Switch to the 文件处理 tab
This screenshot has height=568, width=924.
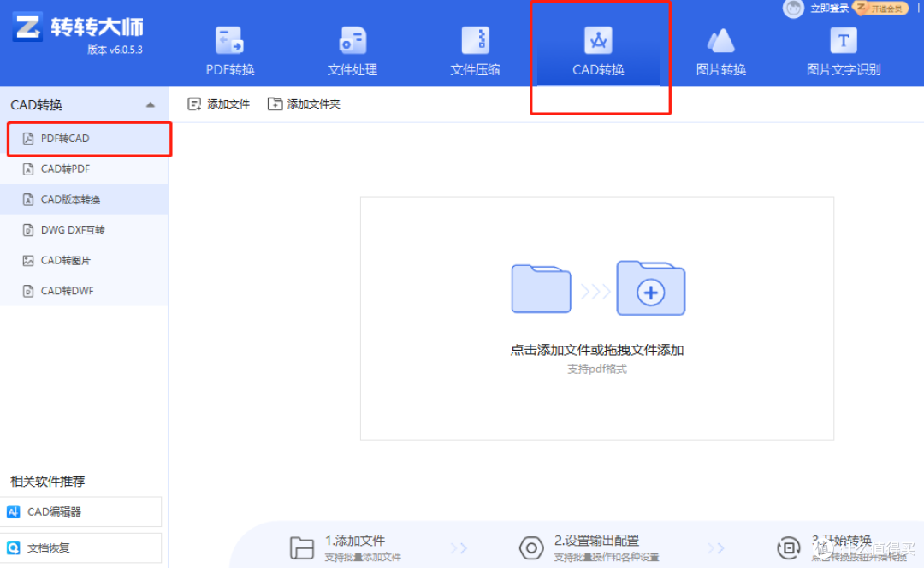[x=352, y=52]
